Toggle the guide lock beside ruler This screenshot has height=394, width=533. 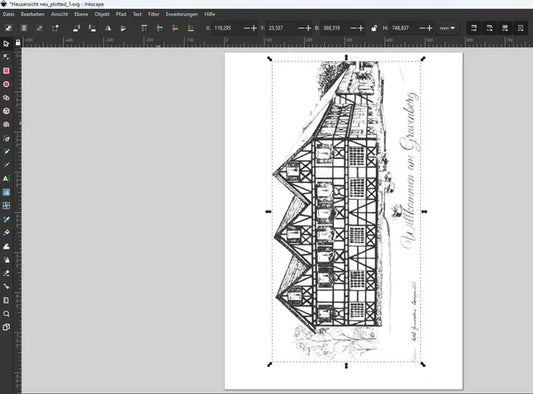[x=18, y=42]
